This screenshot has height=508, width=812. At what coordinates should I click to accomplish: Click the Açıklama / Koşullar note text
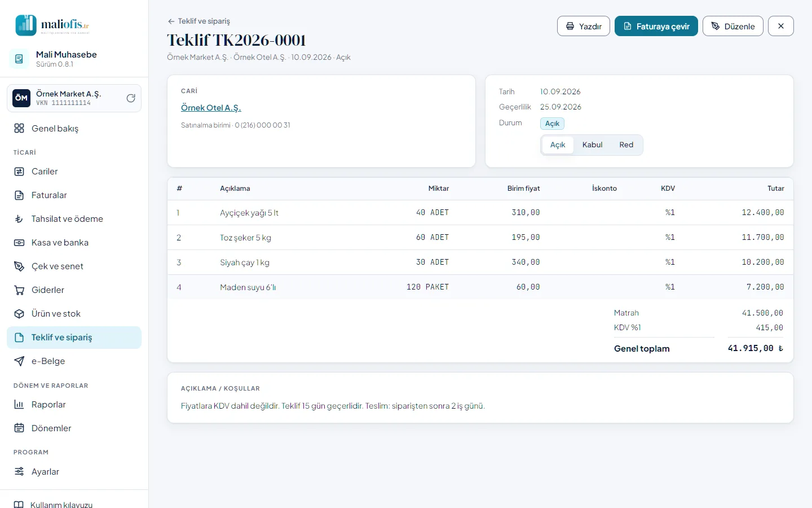click(333, 406)
